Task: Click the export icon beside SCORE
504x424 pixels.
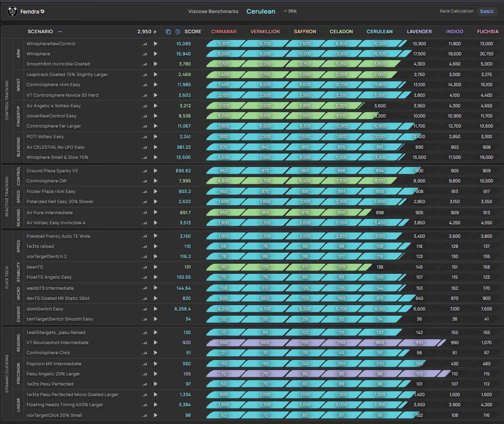Action: [x=178, y=32]
